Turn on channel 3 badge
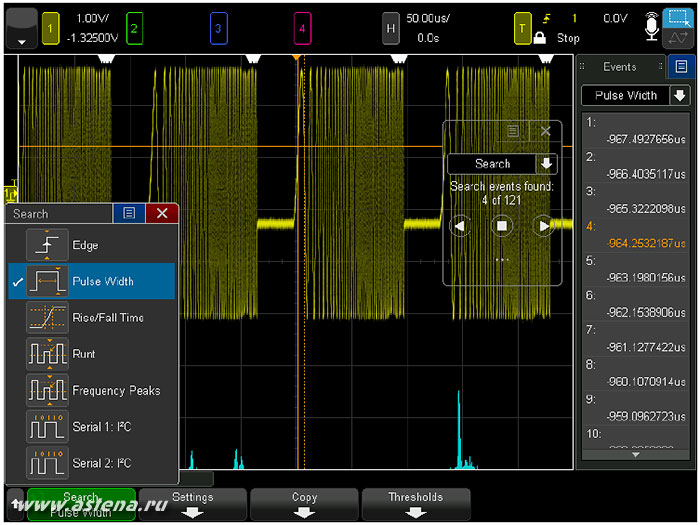This screenshot has width=700, height=525. [x=218, y=29]
